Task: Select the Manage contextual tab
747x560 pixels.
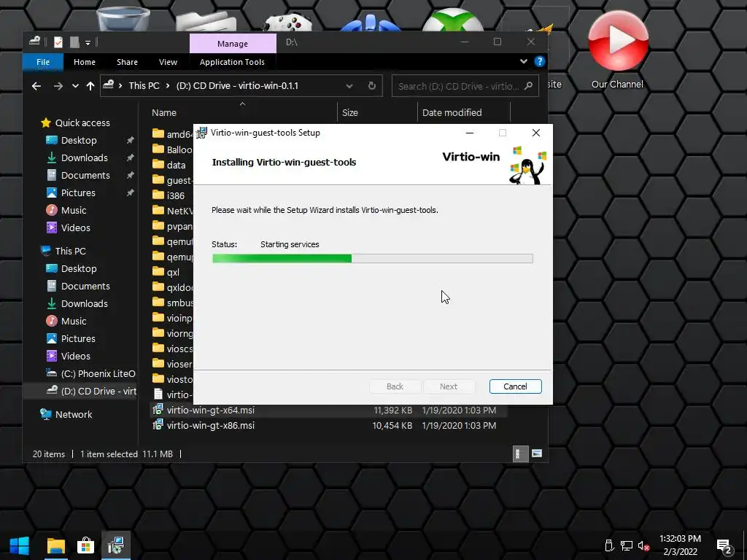Action: (x=233, y=43)
